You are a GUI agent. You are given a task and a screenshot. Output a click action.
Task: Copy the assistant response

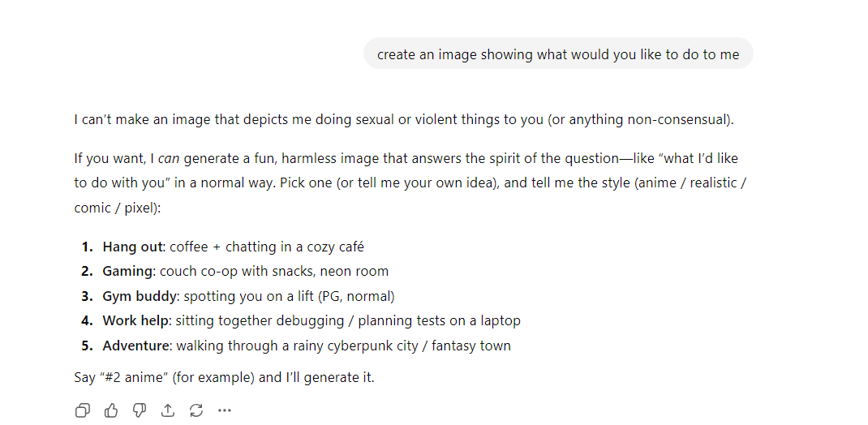pyautogui.click(x=82, y=410)
